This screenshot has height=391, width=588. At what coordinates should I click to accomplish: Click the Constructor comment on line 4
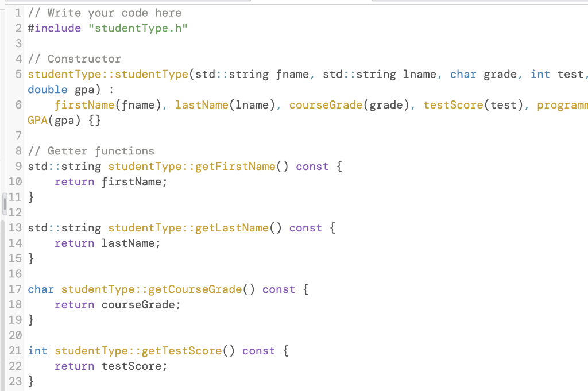coord(73,59)
